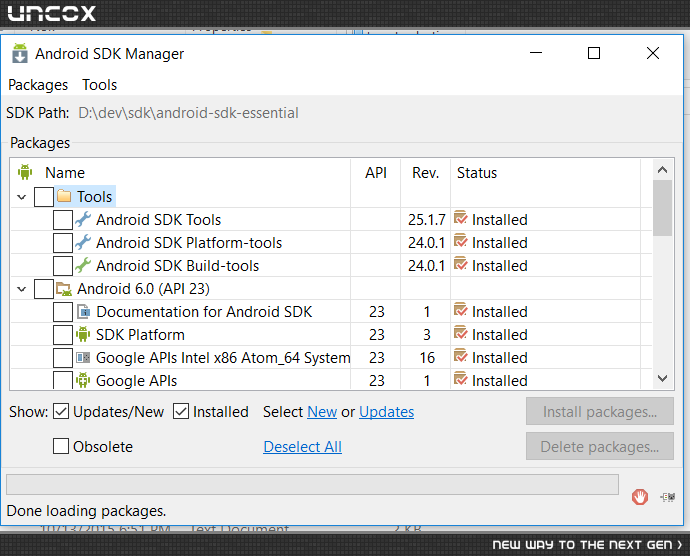Viewport: 690px width, 556px height.
Task: Click the package list scrollbar thumb
Action: click(x=662, y=208)
